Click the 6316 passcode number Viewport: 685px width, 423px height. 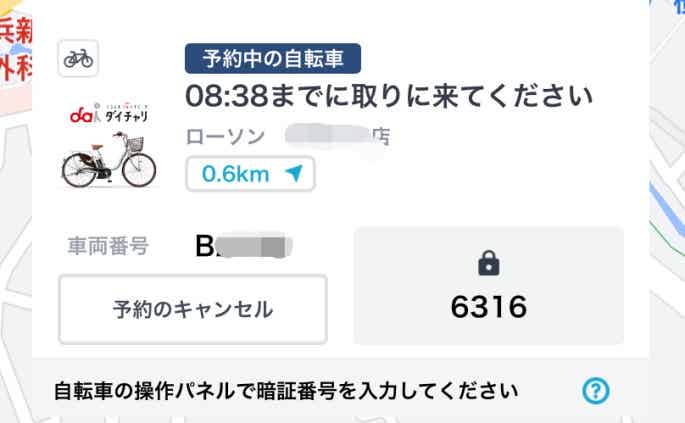coord(488,307)
